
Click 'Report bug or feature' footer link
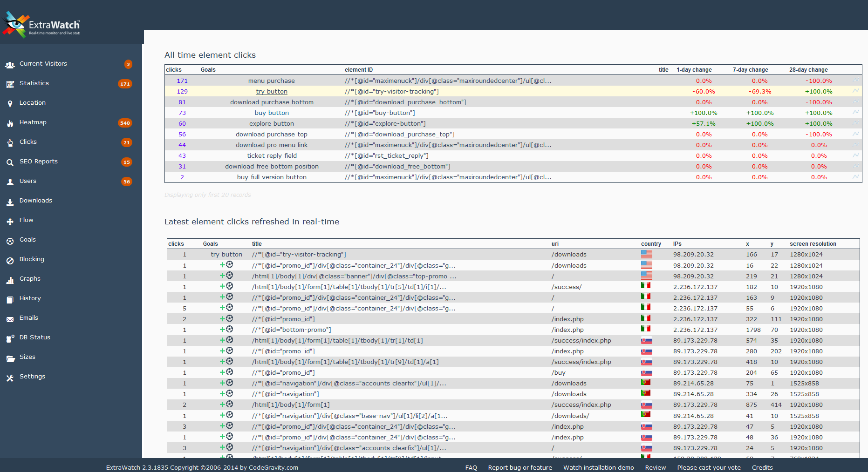[520, 467]
